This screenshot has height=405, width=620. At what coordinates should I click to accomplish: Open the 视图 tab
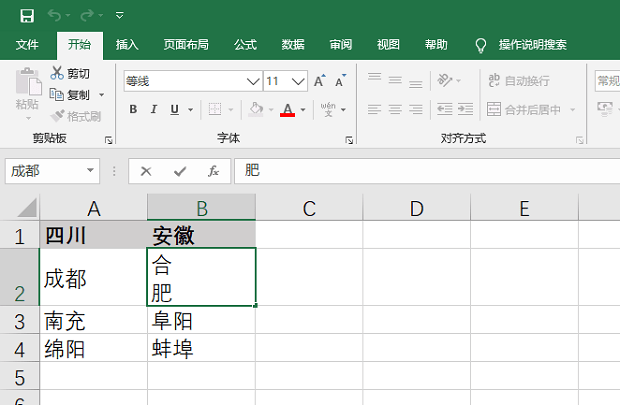click(x=388, y=45)
